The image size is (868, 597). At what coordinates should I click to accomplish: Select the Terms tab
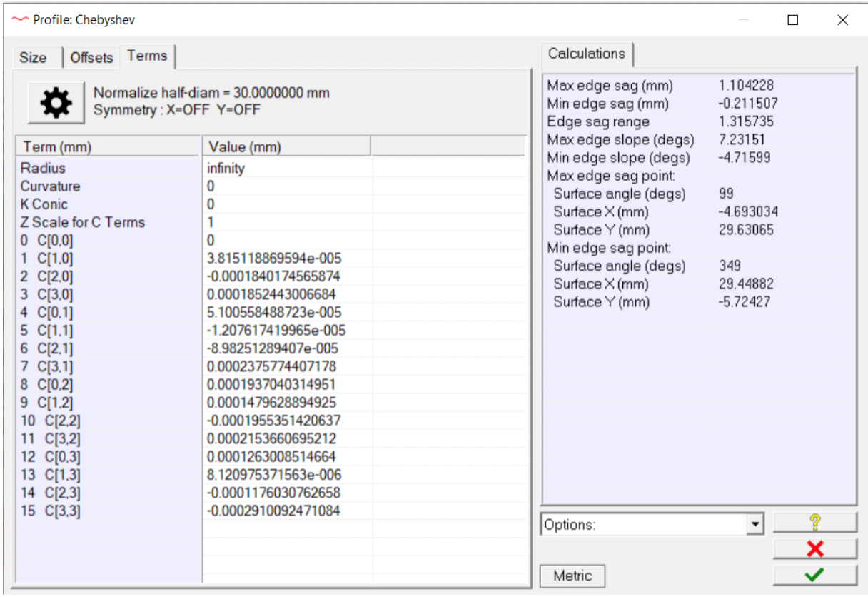tap(147, 56)
